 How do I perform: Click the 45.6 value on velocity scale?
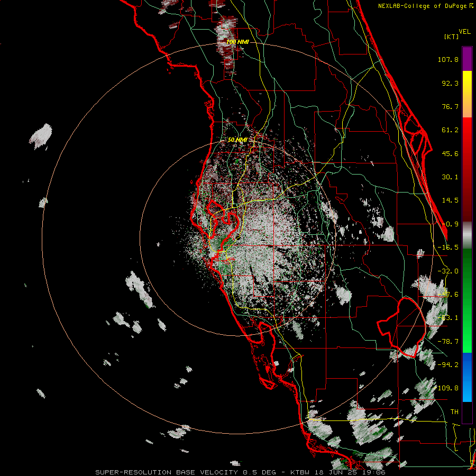coord(450,153)
